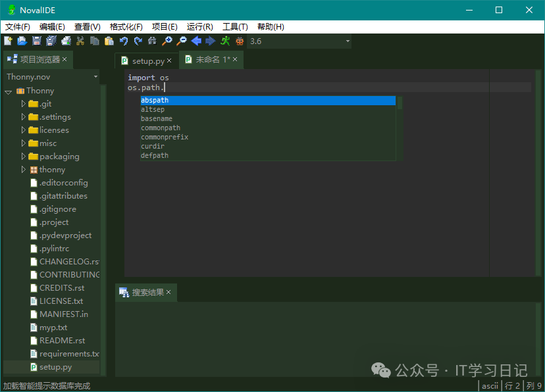
Task: Close the 搜索结果 panel tab
Action: pos(169,293)
